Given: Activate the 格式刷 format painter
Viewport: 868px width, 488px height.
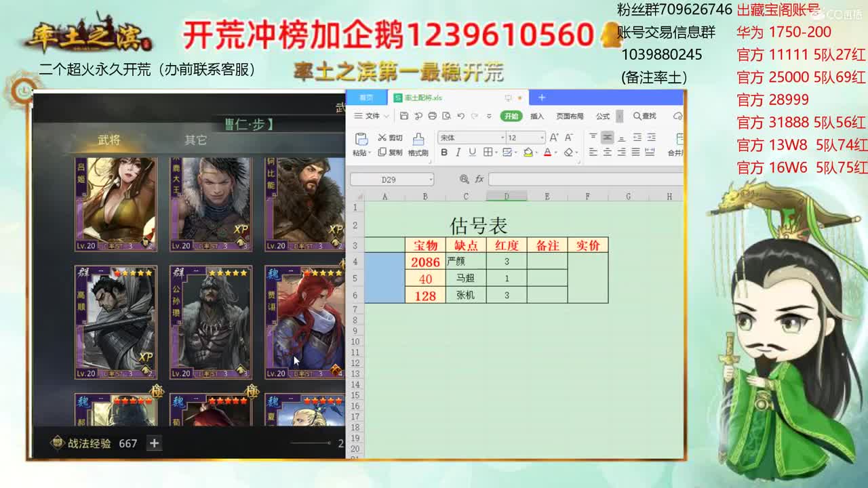Looking at the screenshot, I should point(418,144).
